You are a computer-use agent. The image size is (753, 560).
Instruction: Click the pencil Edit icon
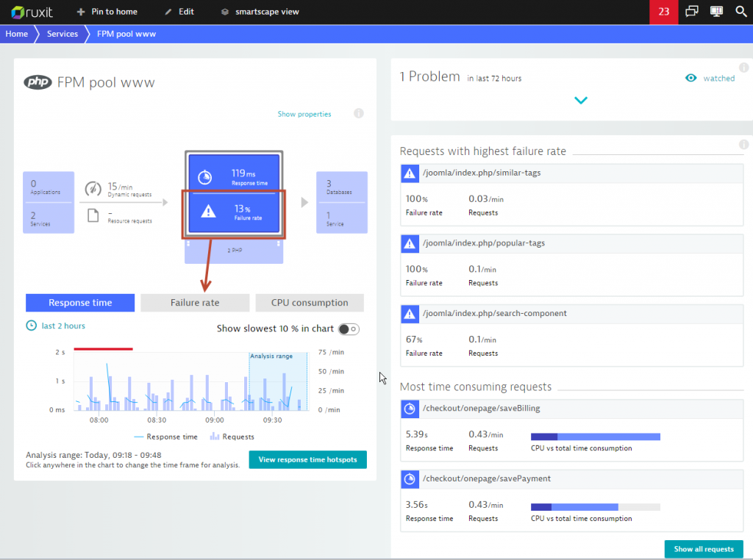coord(168,12)
